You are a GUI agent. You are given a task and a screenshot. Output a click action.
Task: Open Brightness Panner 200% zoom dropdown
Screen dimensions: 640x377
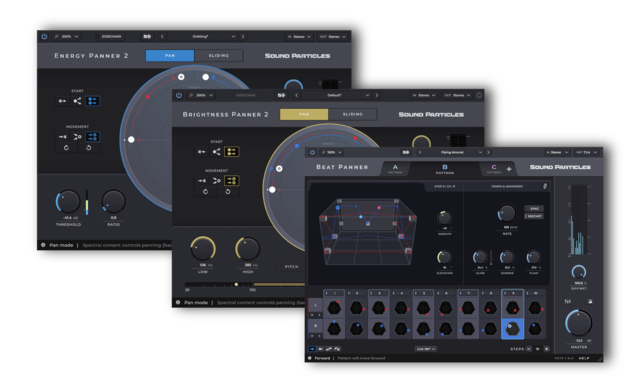[201, 95]
